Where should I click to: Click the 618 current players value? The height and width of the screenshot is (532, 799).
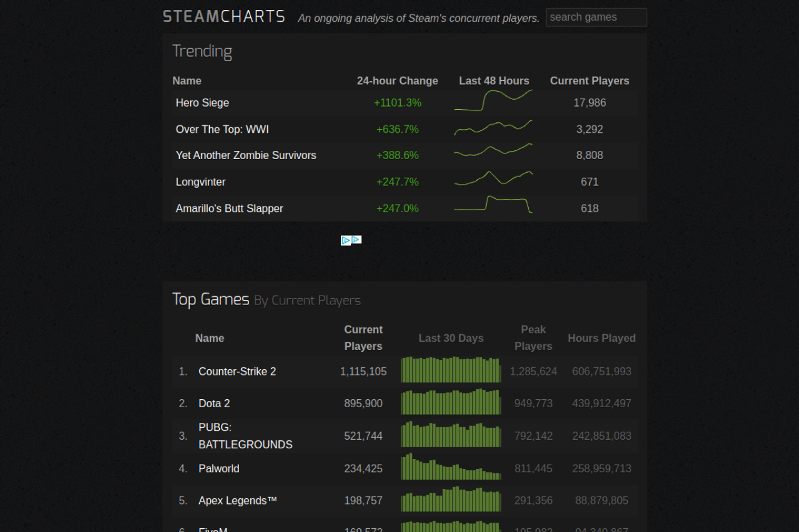pos(590,208)
